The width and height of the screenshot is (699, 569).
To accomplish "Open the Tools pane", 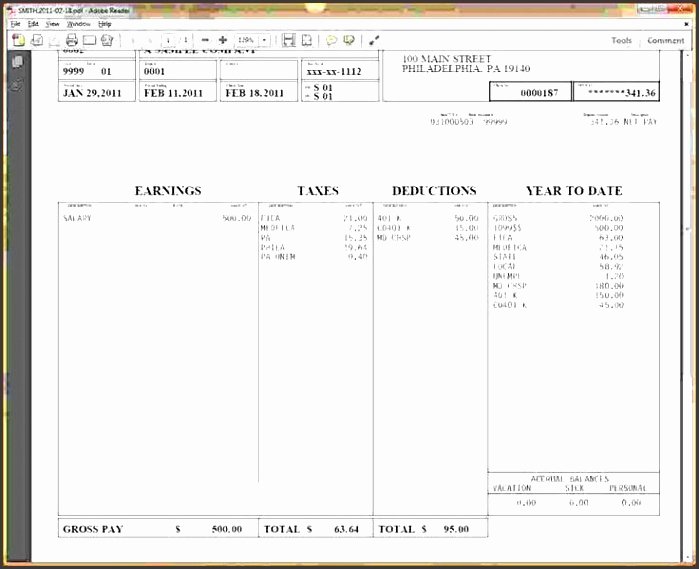I will point(621,40).
